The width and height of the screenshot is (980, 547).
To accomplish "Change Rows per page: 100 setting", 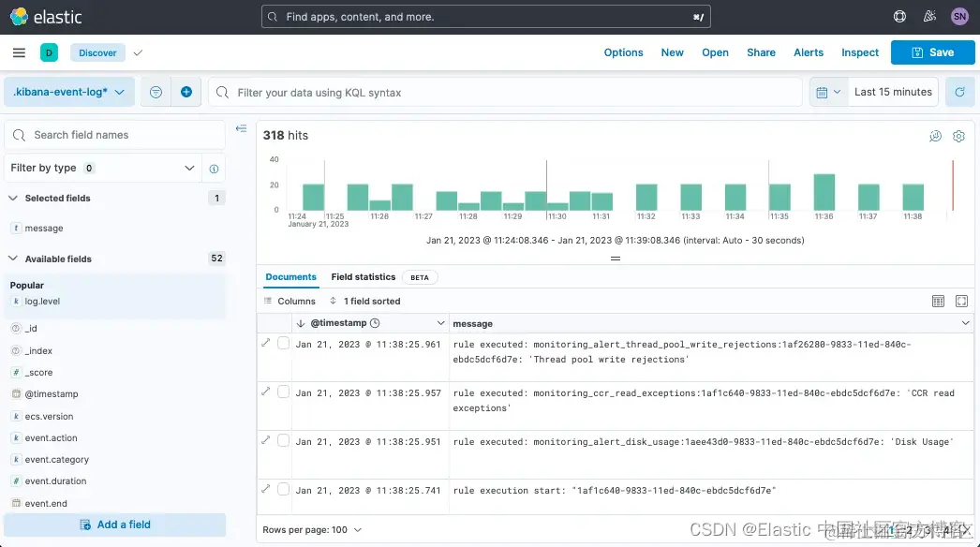I will pos(312,530).
